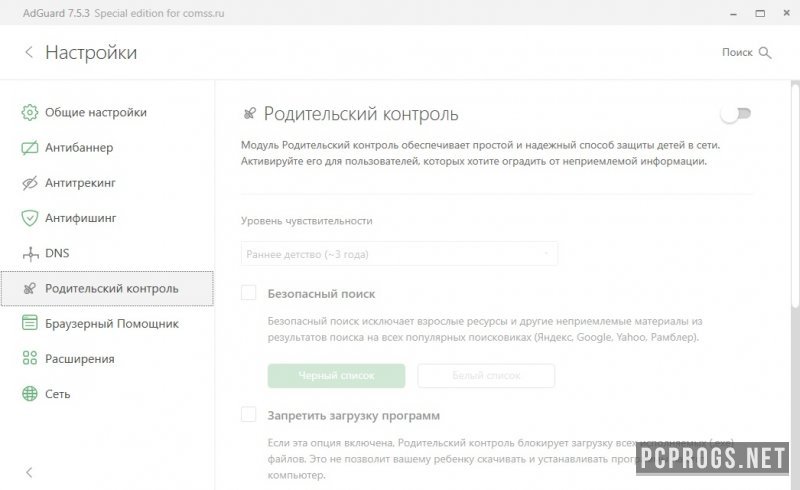Open the Расширения menu item
This screenshot has height=490, width=800.
(x=80, y=359)
